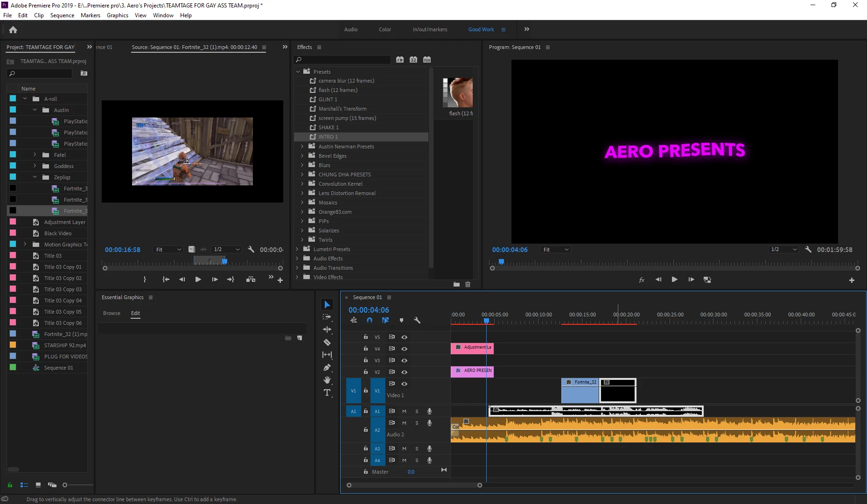Open Timeline Display Settings wrench
867x504 pixels.
417,320
